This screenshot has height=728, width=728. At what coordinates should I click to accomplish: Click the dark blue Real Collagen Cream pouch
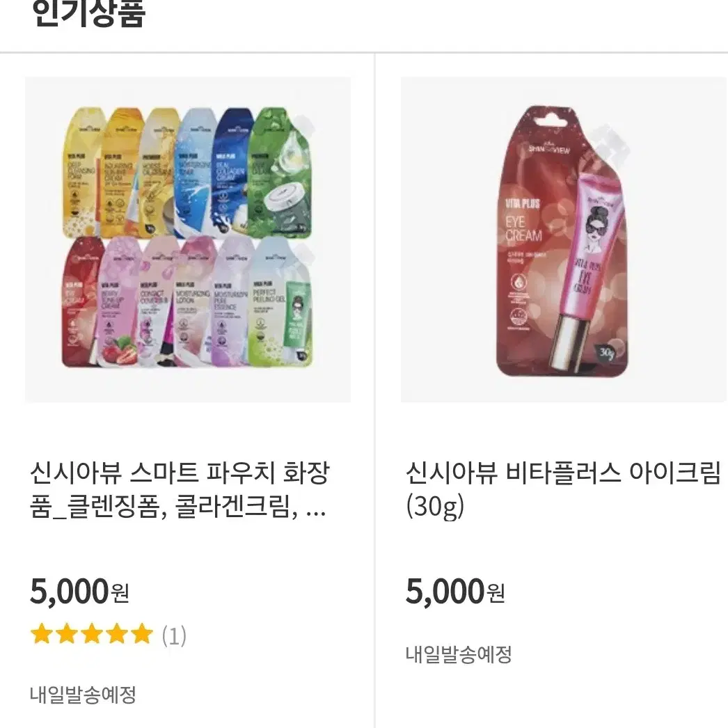pyautogui.click(x=234, y=172)
